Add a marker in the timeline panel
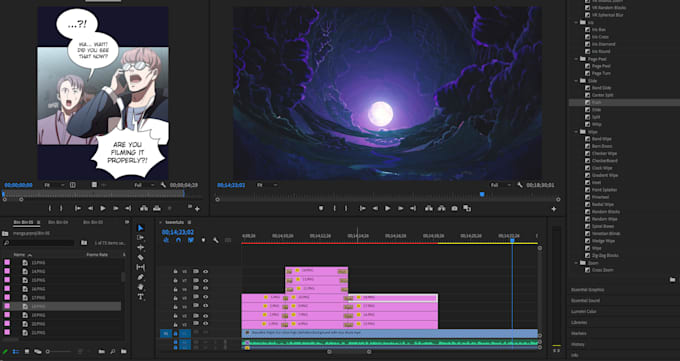Image resolution: width=680 pixels, height=361 pixels. coord(203,240)
